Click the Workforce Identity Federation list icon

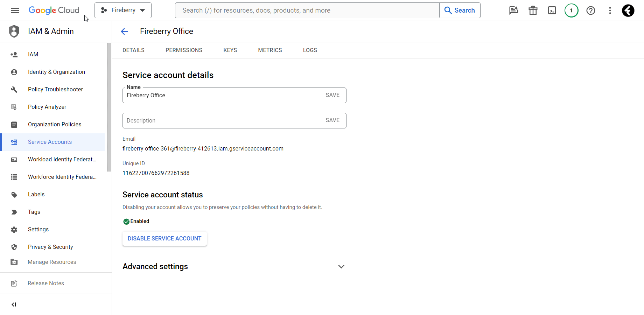point(14,177)
